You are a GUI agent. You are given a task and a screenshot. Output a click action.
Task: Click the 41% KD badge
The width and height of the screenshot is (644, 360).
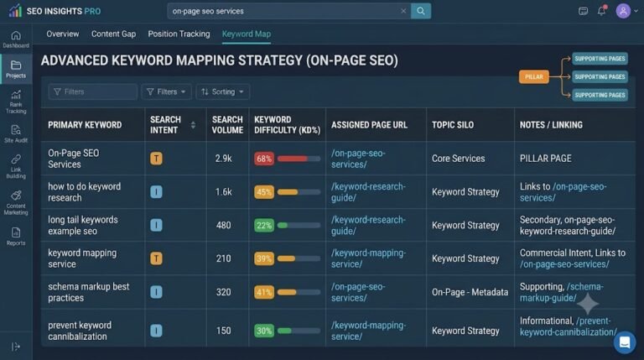pos(264,292)
